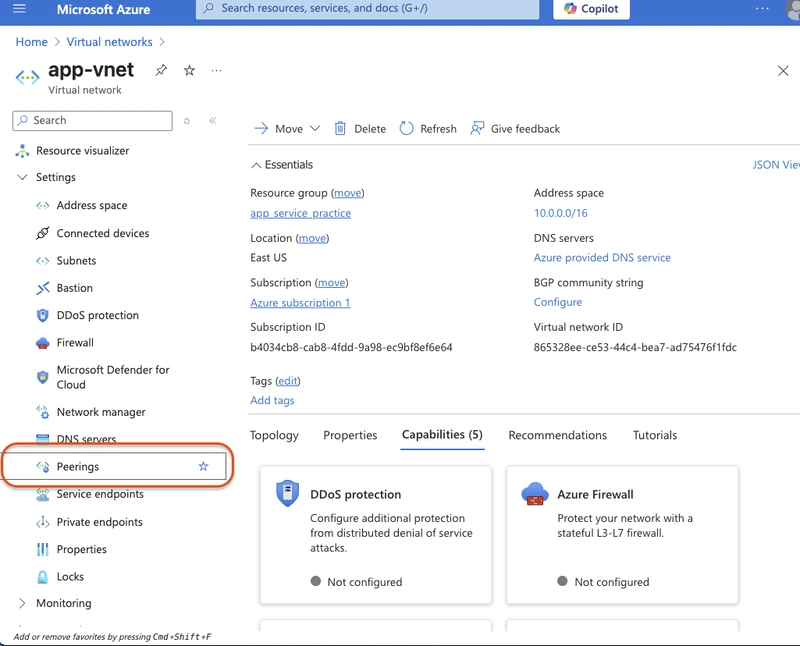Open app_service_practice resource group link
Image resolution: width=800 pixels, height=646 pixels.
[x=301, y=213]
